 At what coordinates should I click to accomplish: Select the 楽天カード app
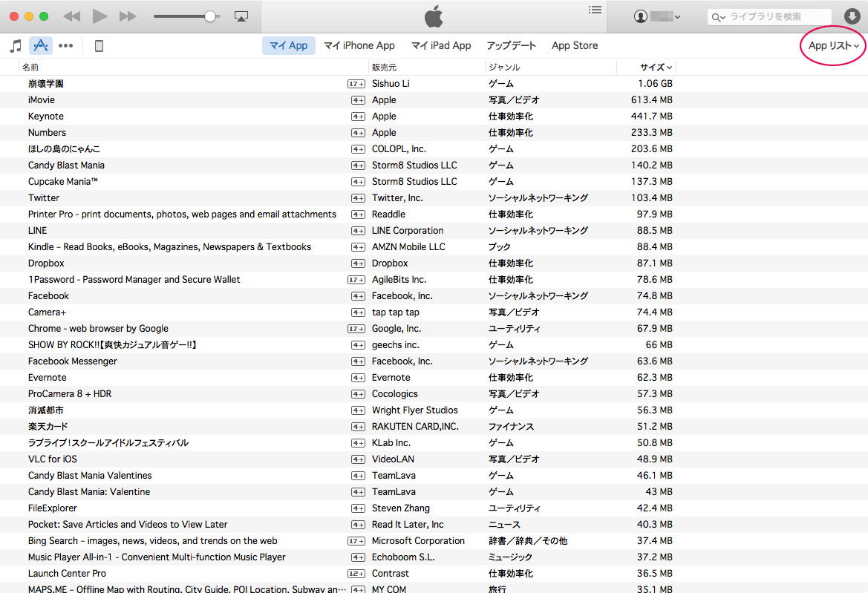[x=48, y=427]
